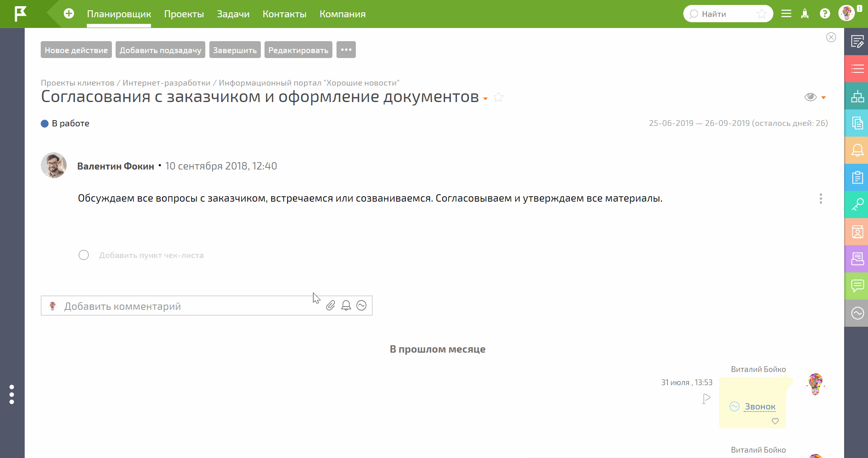
Task: Click the rocket icon in the top bar
Action: tap(805, 14)
